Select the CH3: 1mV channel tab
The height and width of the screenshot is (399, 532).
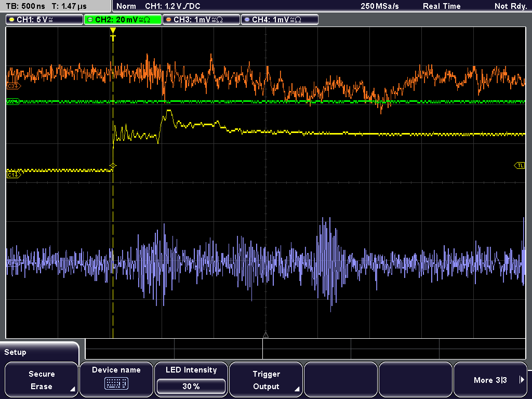[201, 20]
